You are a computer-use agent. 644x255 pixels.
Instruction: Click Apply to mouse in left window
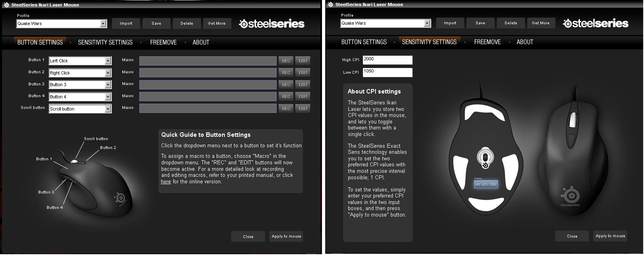(286, 236)
